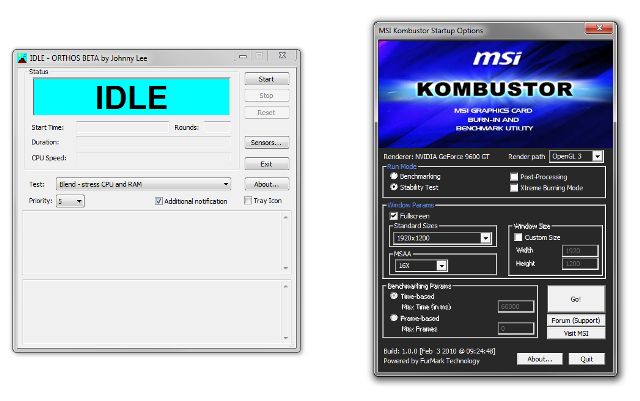Click Powered by FurMark Technology text

pos(431,361)
